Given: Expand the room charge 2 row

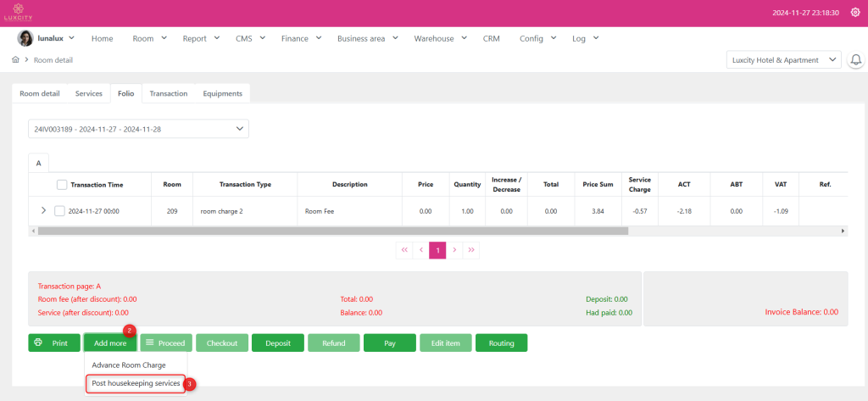Looking at the screenshot, I should [x=44, y=210].
